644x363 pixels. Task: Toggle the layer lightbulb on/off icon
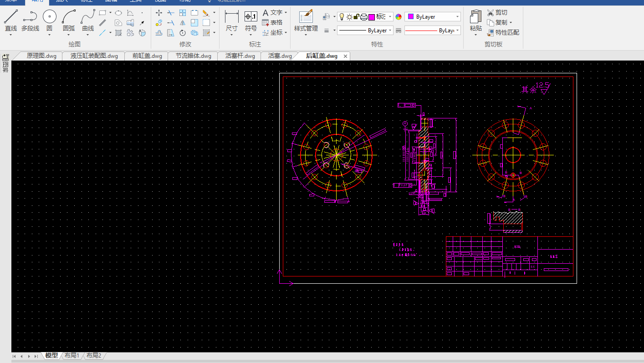(342, 17)
